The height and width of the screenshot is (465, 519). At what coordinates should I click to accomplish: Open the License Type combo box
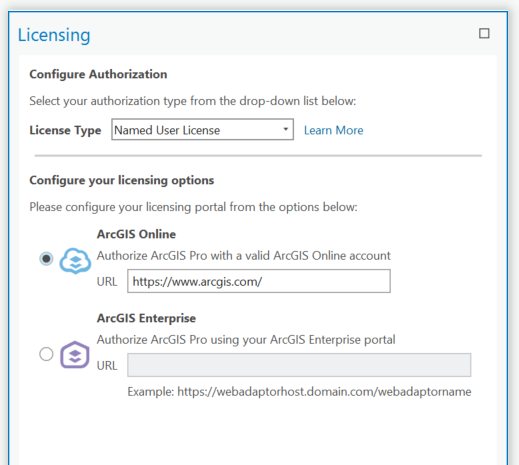[202, 129]
